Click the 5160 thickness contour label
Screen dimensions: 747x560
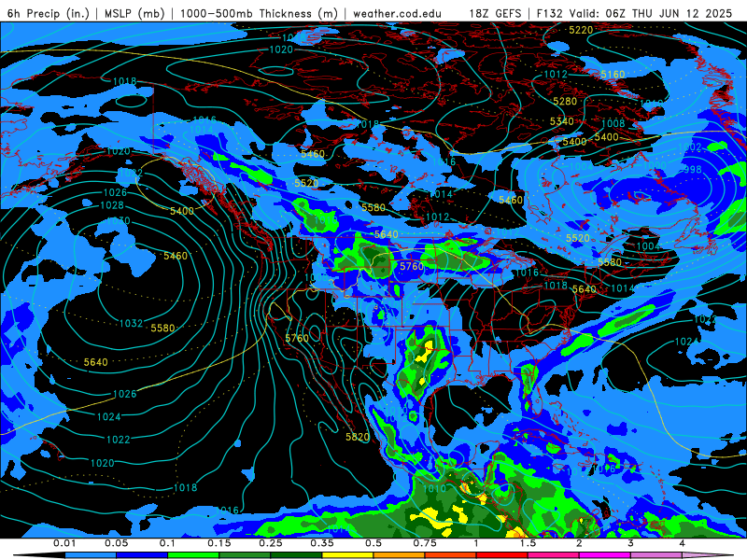(613, 75)
